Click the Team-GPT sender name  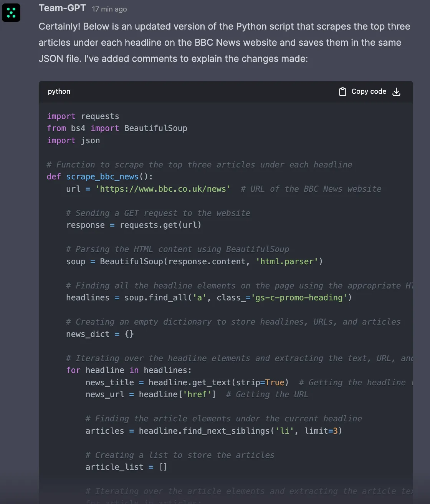point(62,8)
